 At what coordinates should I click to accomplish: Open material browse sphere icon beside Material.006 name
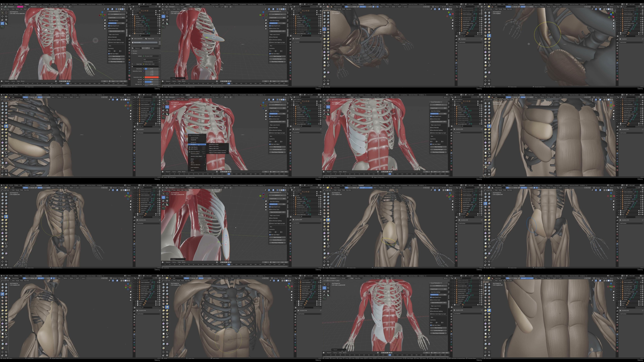tap(133, 48)
